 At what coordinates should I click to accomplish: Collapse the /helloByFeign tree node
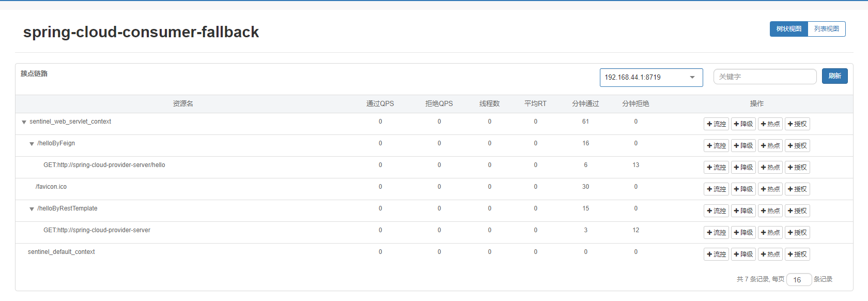[32, 144]
